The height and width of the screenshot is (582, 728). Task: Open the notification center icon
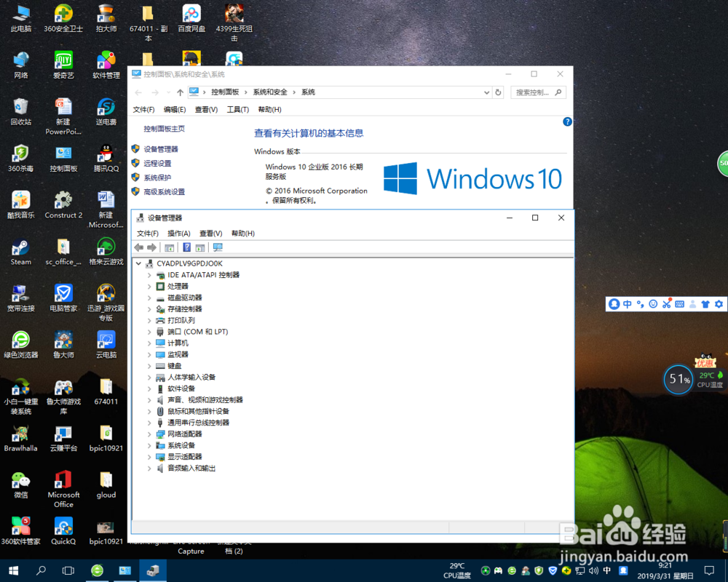(709, 570)
